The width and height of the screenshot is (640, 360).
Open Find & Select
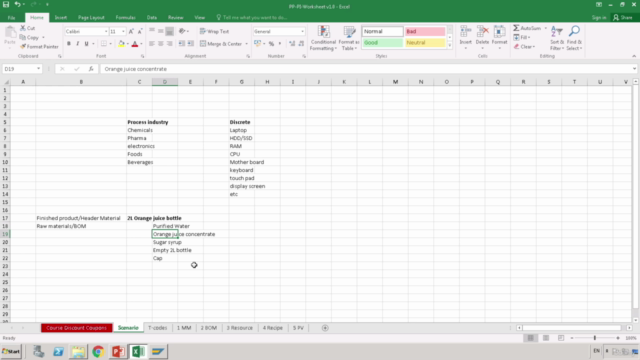tap(574, 38)
